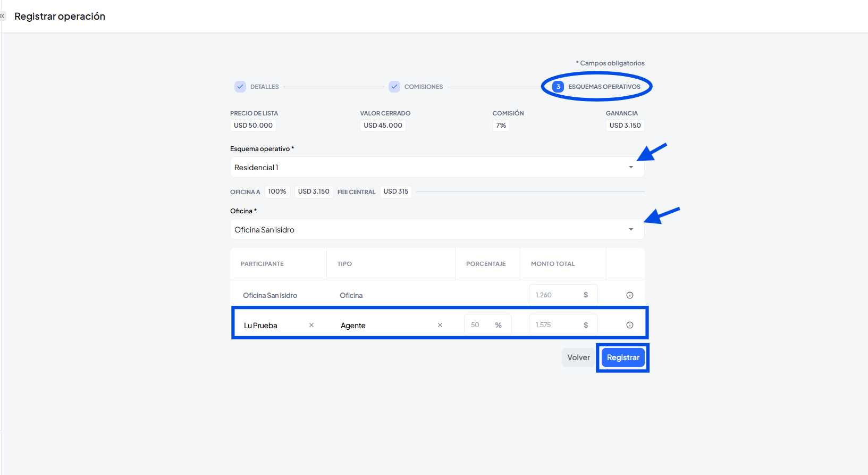Click the info icon in Oficina San isidro row
This screenshot has width=868, height=475.
pos(629,295)
